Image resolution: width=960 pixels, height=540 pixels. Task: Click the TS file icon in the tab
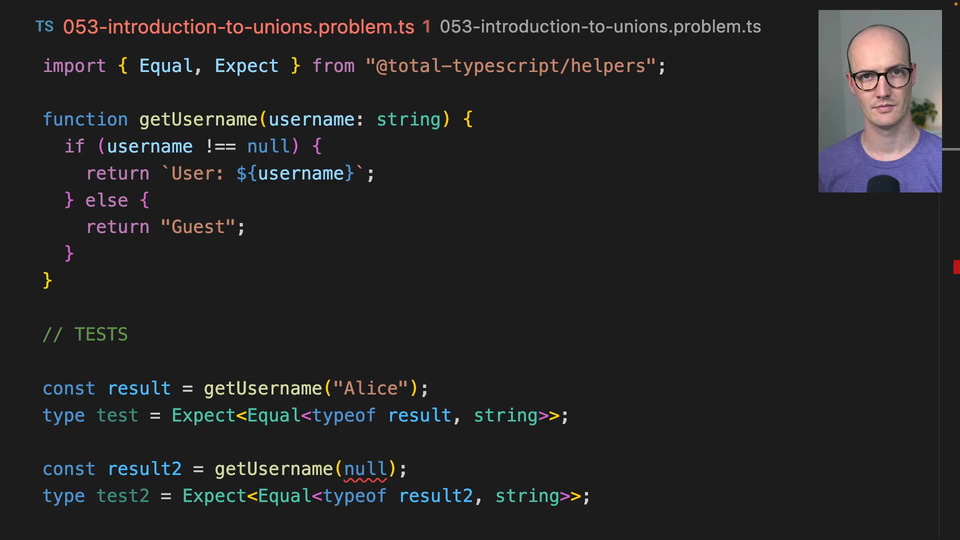pos(44,27)
